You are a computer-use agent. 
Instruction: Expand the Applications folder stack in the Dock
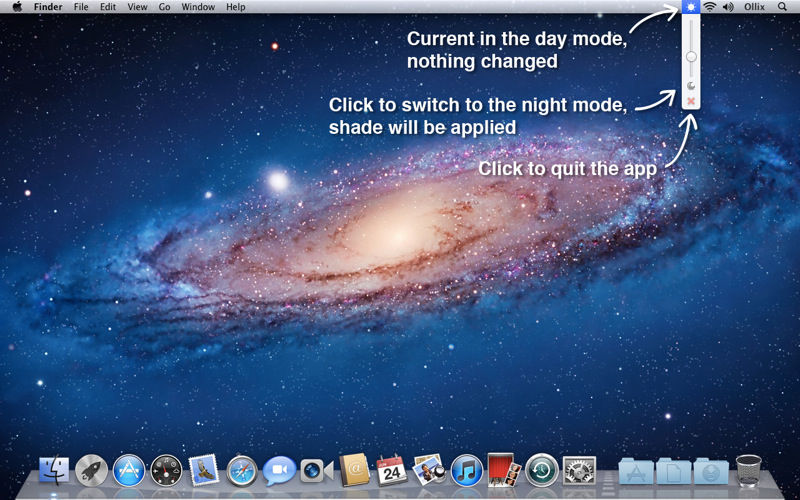tap(636, 471)
